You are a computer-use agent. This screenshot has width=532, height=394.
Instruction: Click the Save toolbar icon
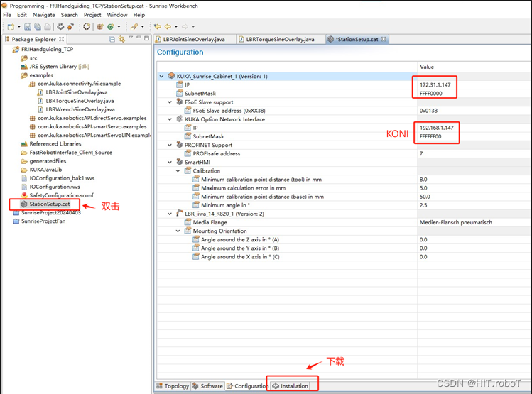pos(28,26)
